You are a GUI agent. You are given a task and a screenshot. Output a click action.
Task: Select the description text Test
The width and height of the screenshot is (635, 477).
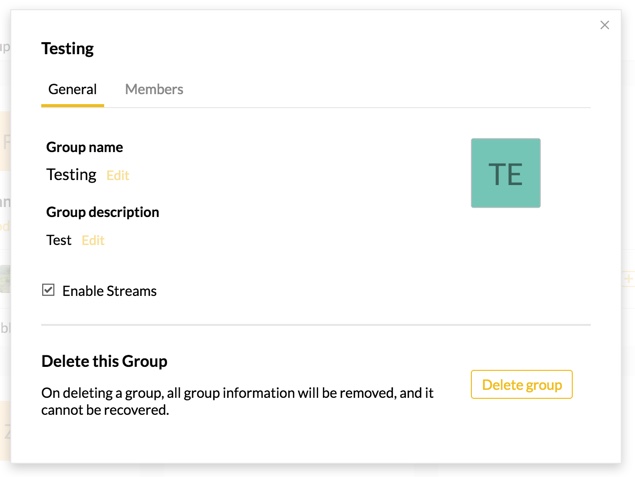coord(59,240)
